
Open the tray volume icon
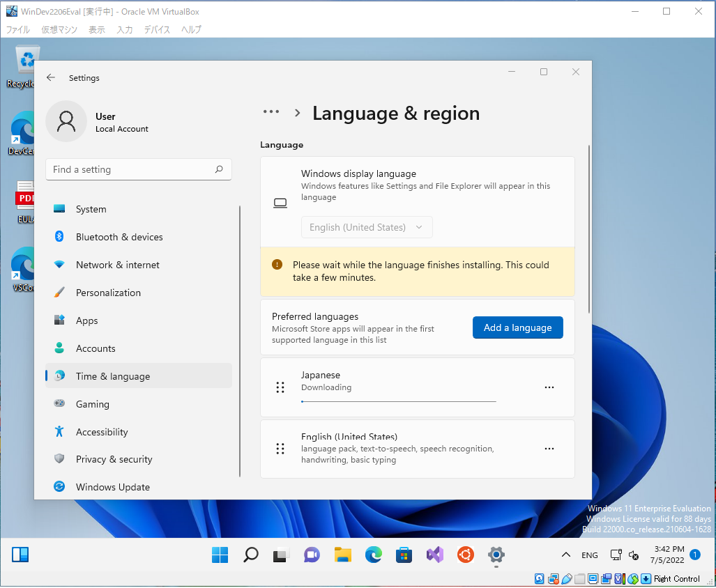pos(633,555)
